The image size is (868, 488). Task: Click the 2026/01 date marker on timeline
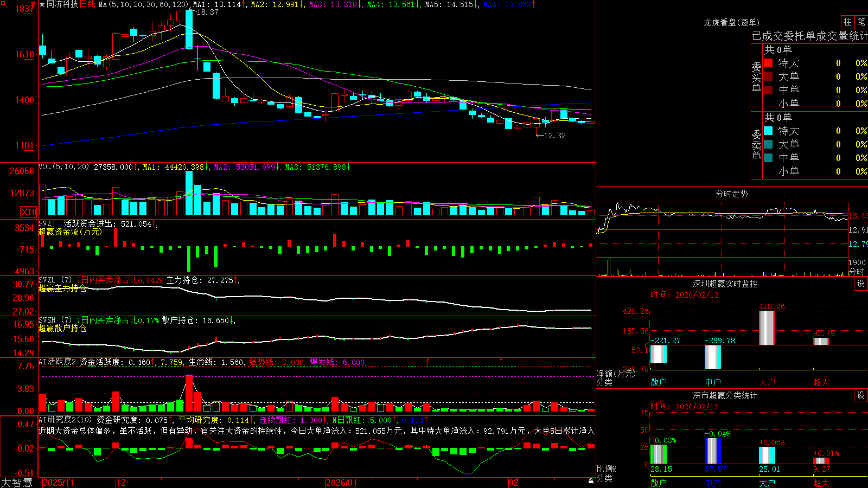[x=342, y=483]
